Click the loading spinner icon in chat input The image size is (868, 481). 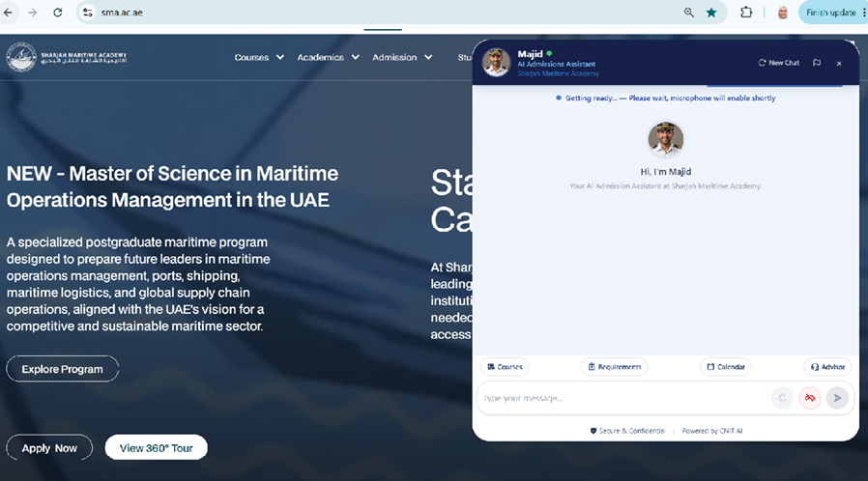point(782,398)
